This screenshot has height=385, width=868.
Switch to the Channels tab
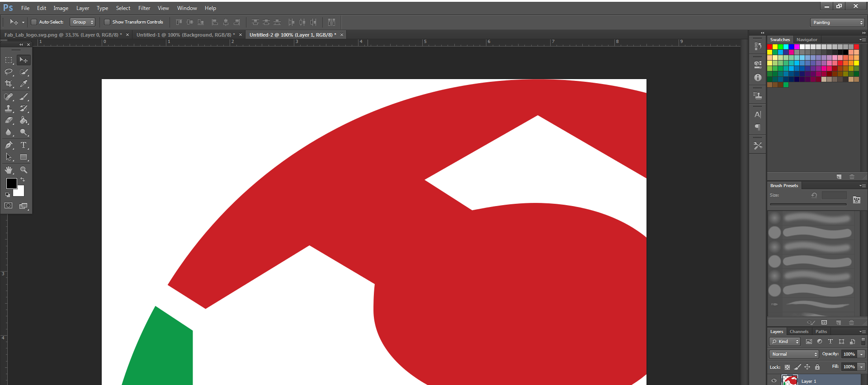(x=799, y=332)
